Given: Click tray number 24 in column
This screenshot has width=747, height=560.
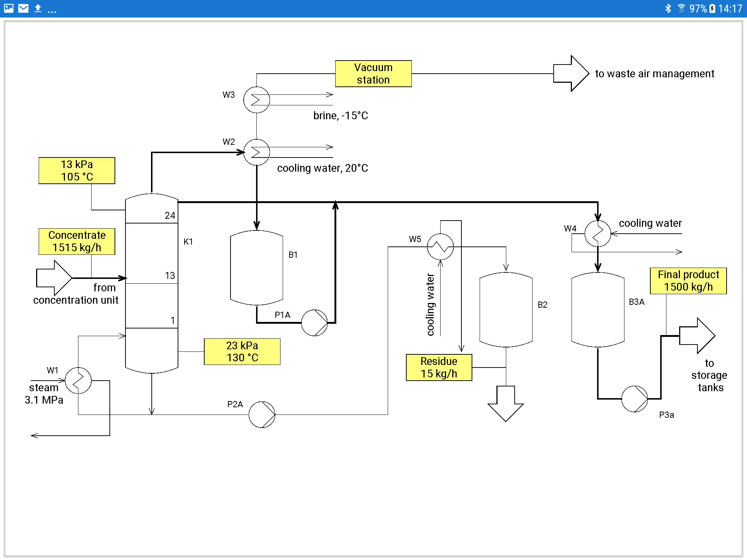Looking at the screenshot, I should click(170, 215).
